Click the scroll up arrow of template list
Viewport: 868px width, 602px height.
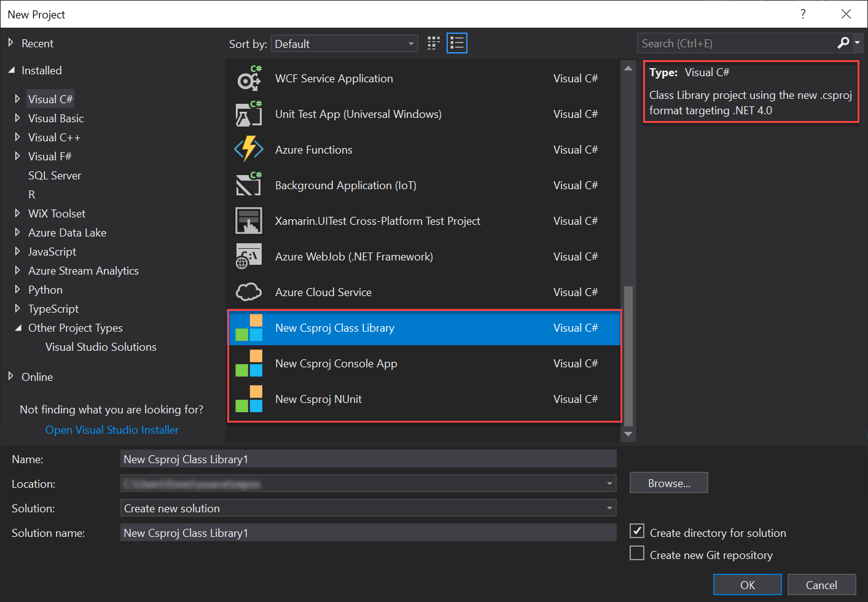(628, 68)
